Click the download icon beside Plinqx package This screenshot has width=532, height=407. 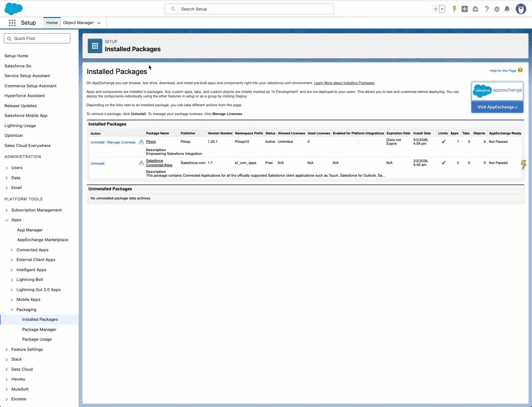coord(141,142)
